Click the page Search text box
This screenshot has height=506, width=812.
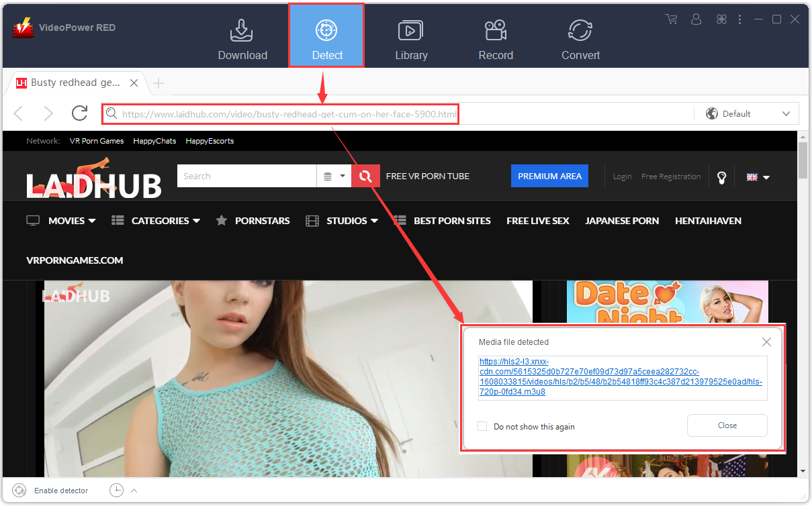(246, 176)
